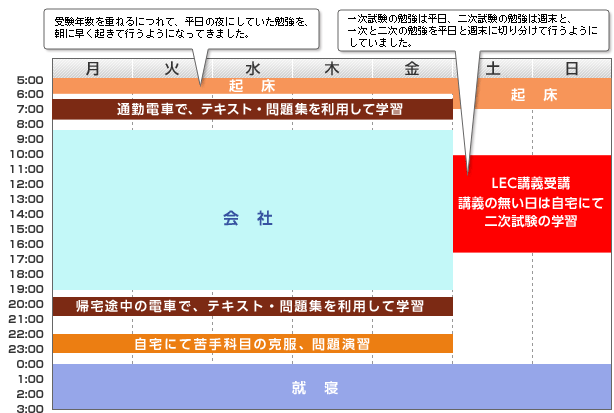Screen dimensions: 614x413
Task: Select the weekend 起床 block
Action: click(x=533, y=94)
